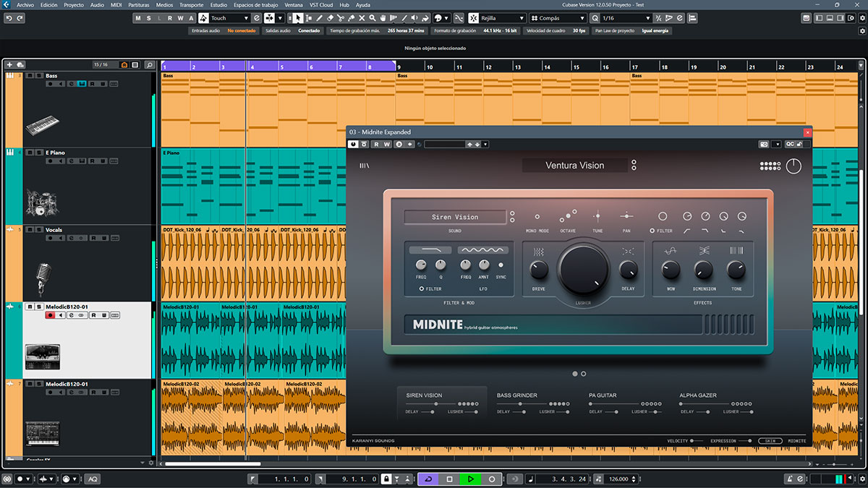Toggle LFO SYNC in Midnite
The image size is (868, 488).
tap(501, 265)
